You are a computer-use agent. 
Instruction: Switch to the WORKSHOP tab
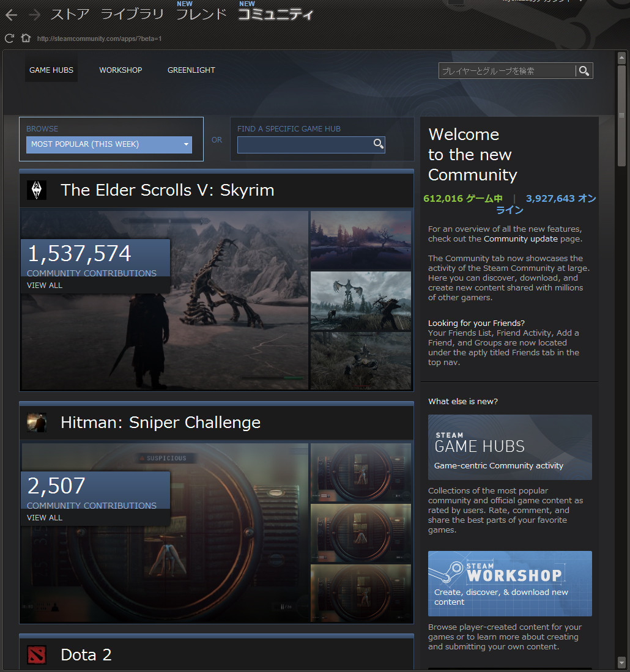[120, 70]
